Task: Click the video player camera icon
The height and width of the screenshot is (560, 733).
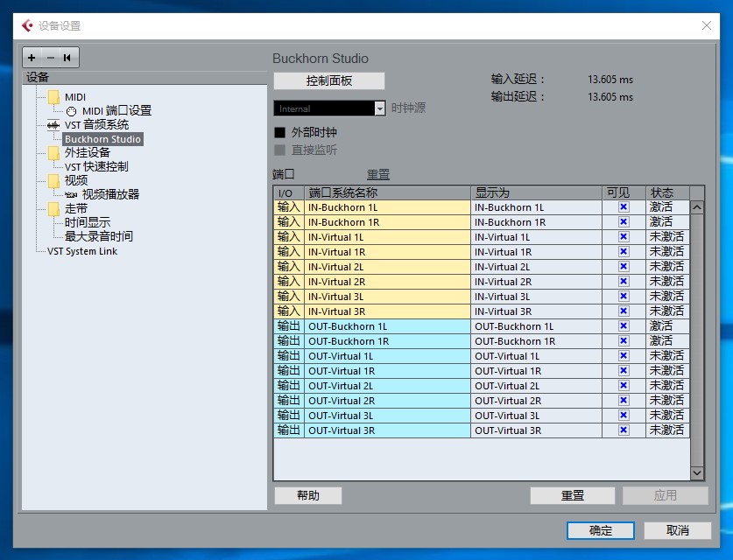Action: coord(71,195)
